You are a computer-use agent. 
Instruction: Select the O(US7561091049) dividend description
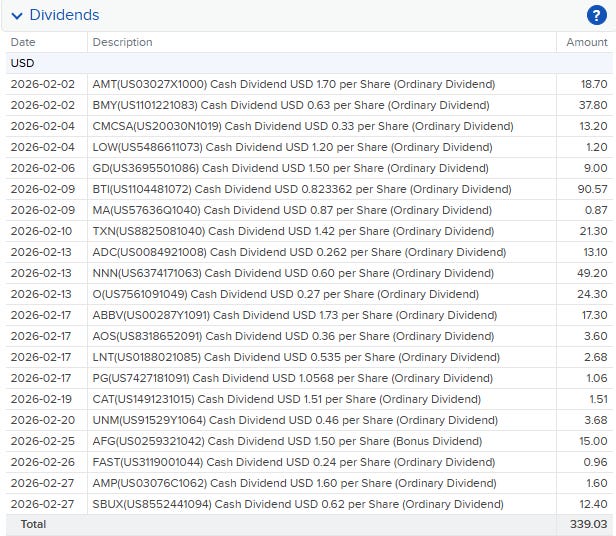286,294
